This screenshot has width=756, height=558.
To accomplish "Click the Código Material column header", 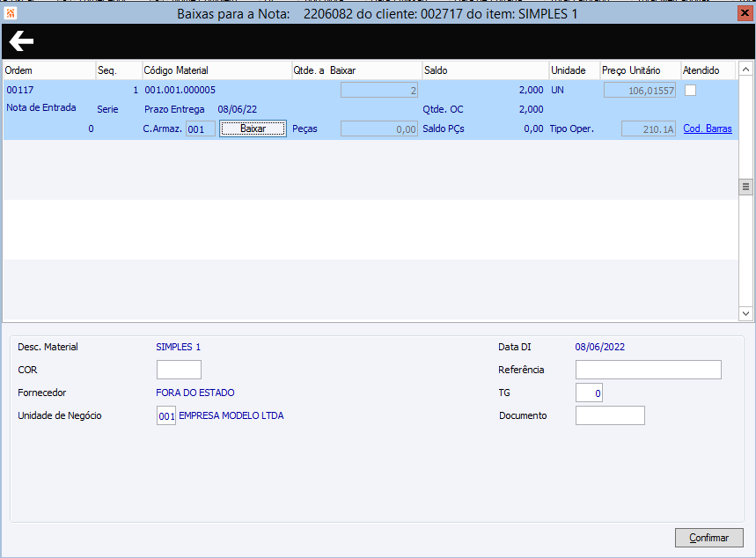I will (217, 70).
